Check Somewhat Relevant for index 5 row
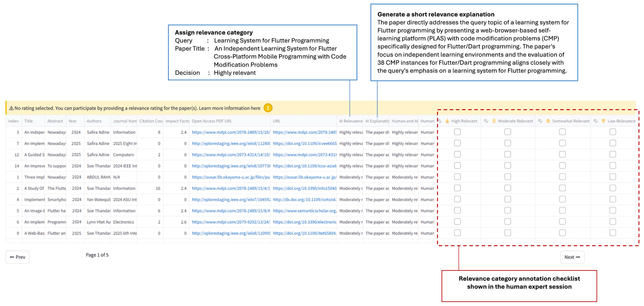The height and width of the screenshot is (306, 644). click(x=562, y=210)
